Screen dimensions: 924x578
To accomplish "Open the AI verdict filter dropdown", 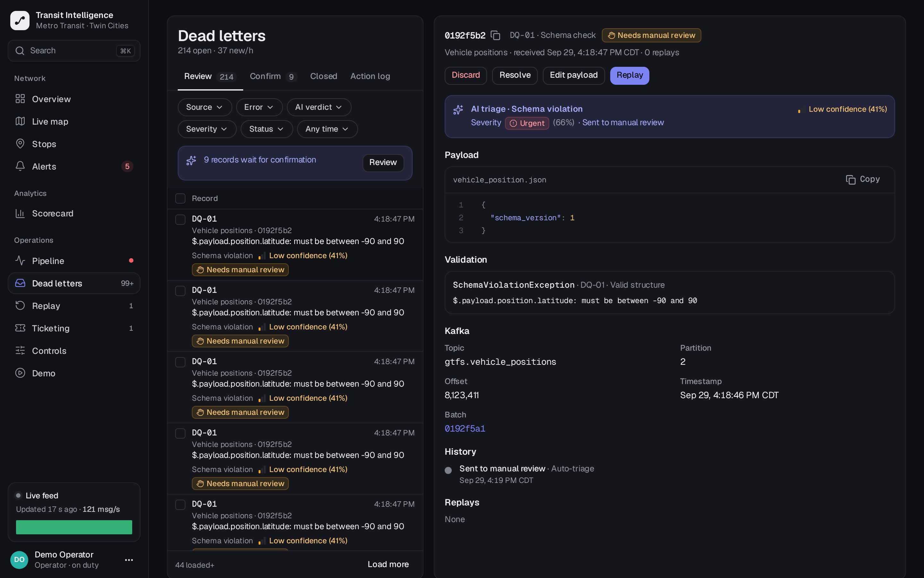I will tap(319, 107).
